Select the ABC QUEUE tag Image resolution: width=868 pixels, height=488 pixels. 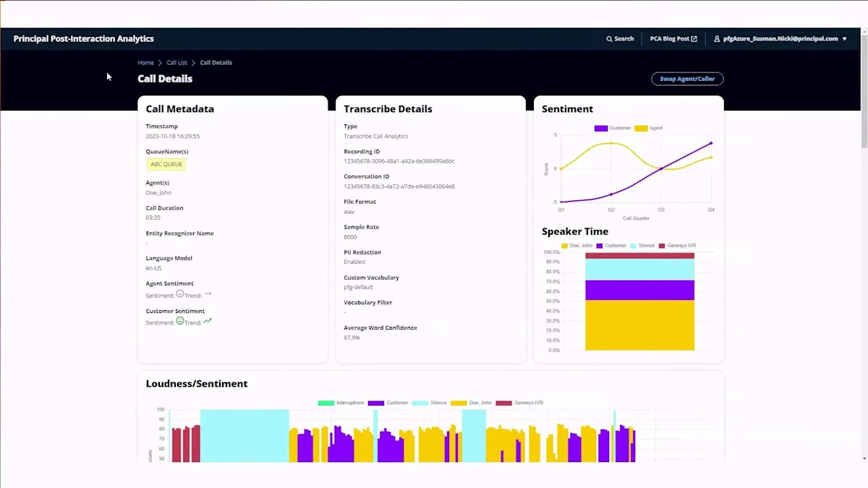pyautogui.click(x=166, y=164)
